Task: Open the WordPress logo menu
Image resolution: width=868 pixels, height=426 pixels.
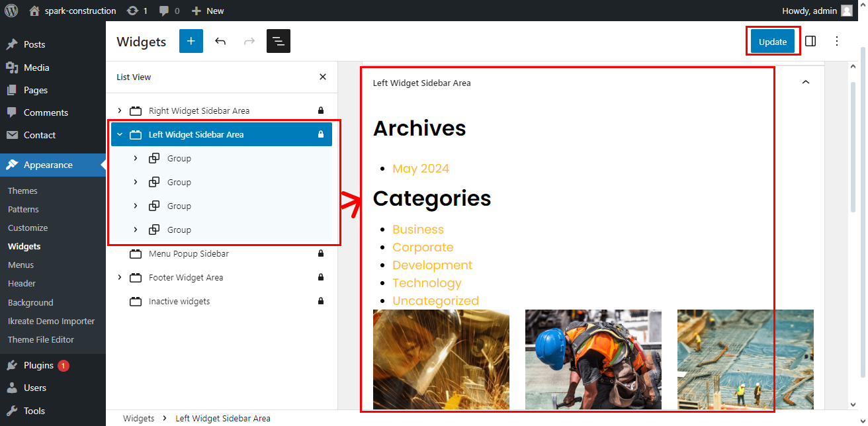Action: pyautogui.click(x=11, y=11)
